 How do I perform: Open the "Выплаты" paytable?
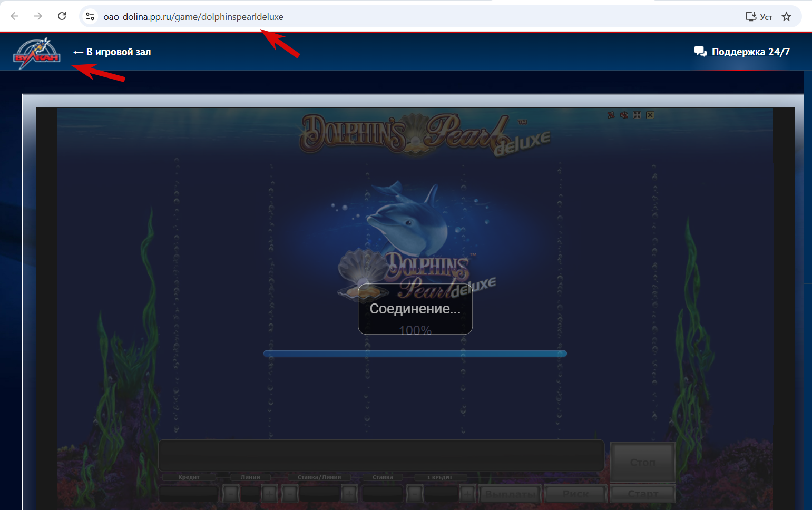click(x=510, y=494)
